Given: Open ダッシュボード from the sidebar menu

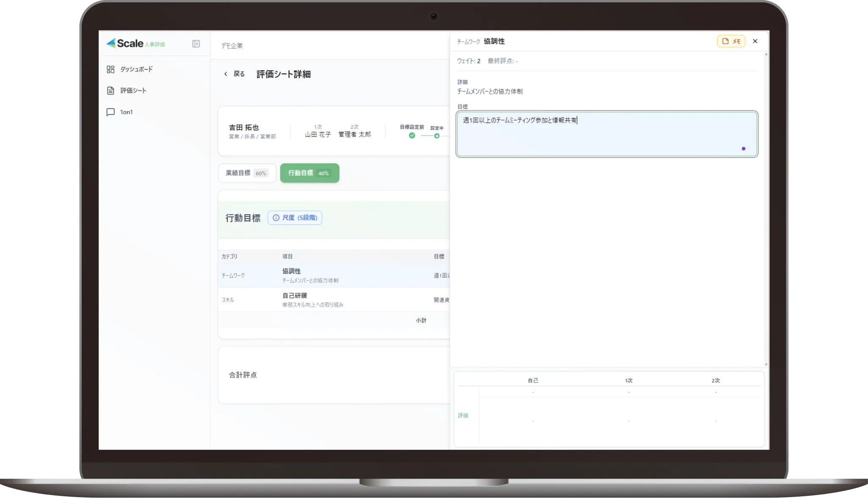Looking at the screenshot, I should pos(136,69).
